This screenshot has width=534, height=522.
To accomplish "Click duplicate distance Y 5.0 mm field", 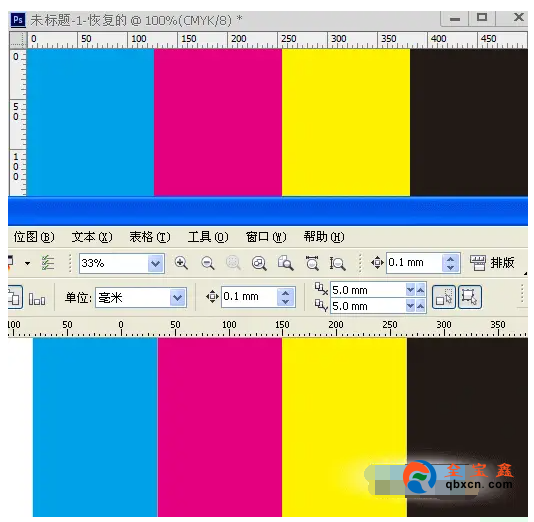I will click(368, 306).
